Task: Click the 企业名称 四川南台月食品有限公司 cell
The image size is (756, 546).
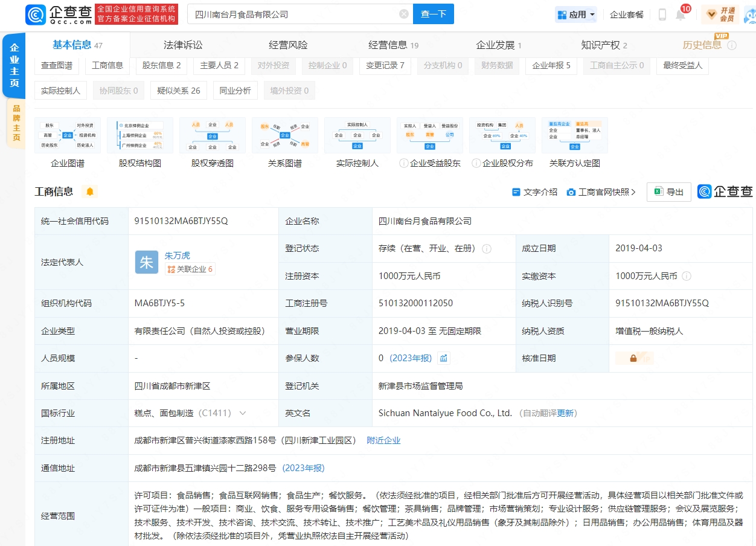Action: (x=425, y=221)
